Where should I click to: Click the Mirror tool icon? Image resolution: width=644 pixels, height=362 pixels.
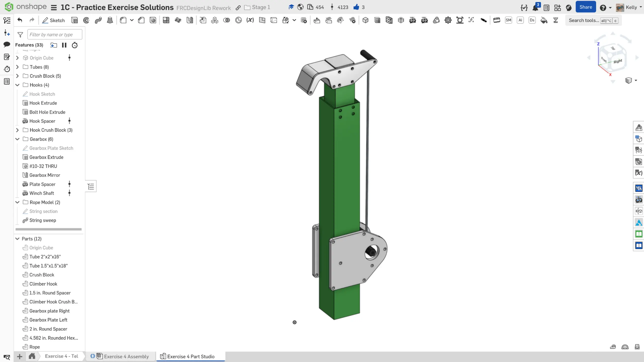[190, 20]
